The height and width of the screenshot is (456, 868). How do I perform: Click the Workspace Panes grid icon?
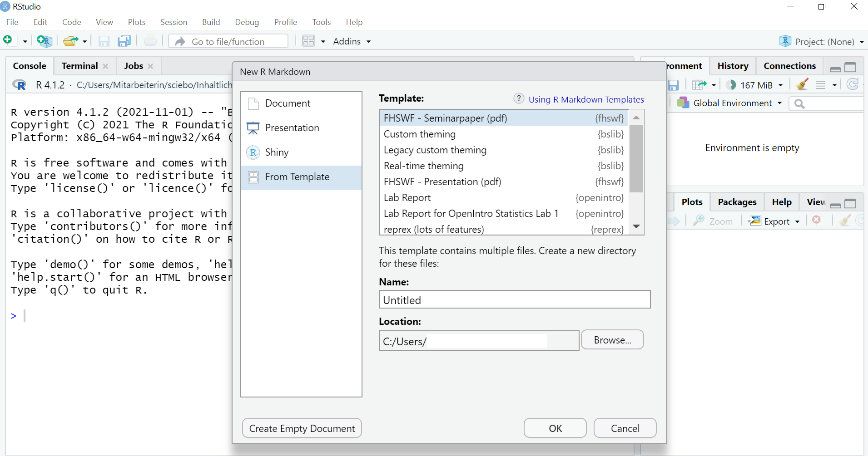click(x=309, y=41)
